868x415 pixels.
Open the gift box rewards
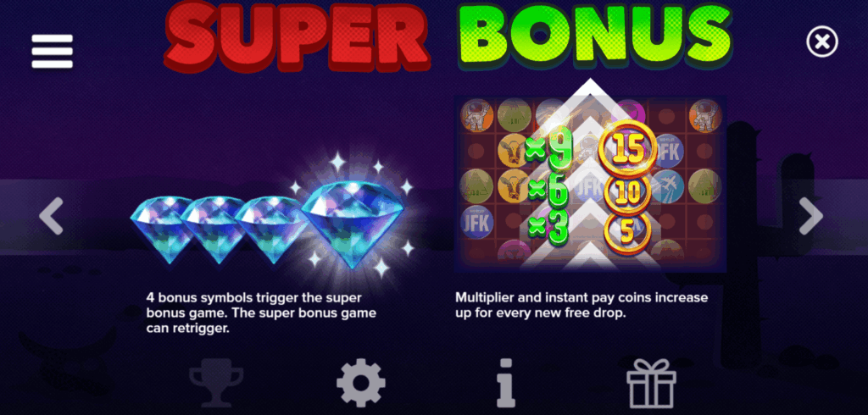(x=651, y=382)
